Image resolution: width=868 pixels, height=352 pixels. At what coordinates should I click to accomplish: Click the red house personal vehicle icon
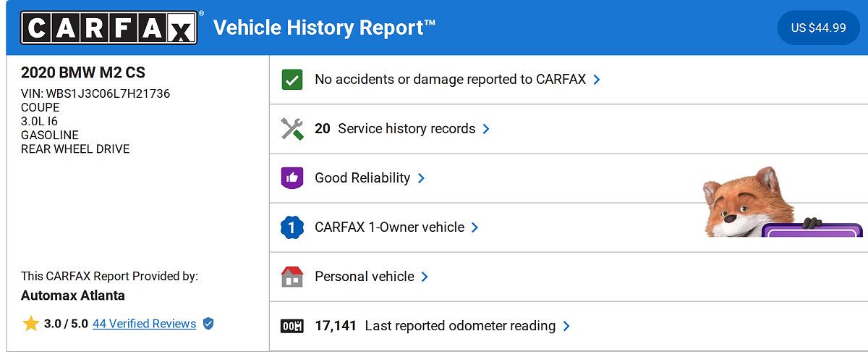292,277
